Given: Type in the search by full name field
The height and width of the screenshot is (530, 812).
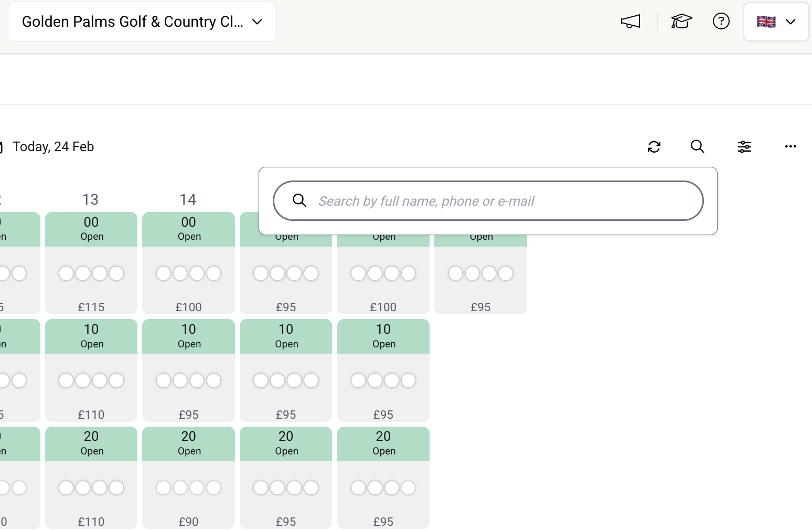Looking at the screenshot, I should [498, 201].
